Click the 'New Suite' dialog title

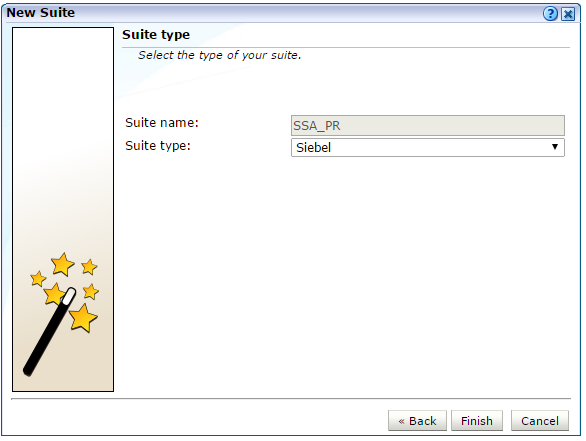[41, 13]
